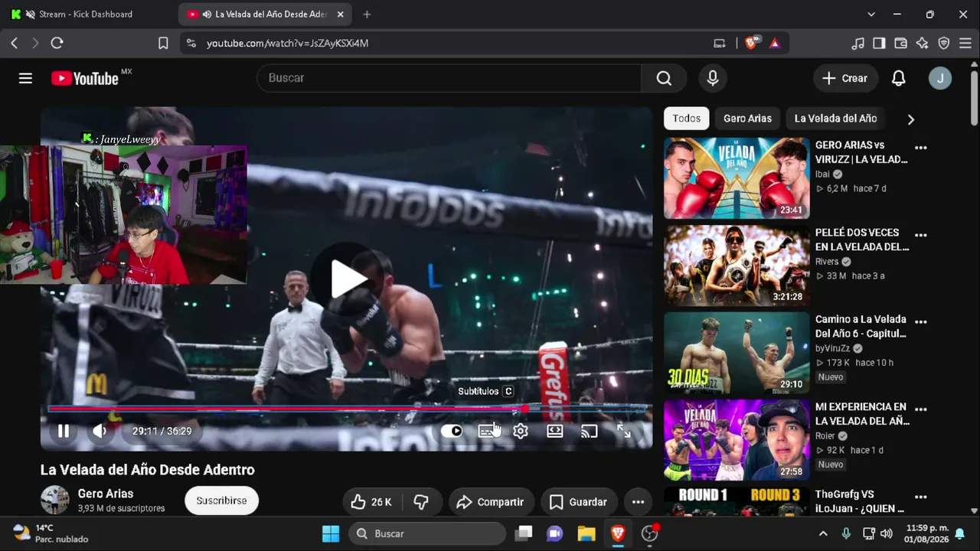Click the address bar URL
The width and height of the screenshot is (980, 551).
coord(287,44)
